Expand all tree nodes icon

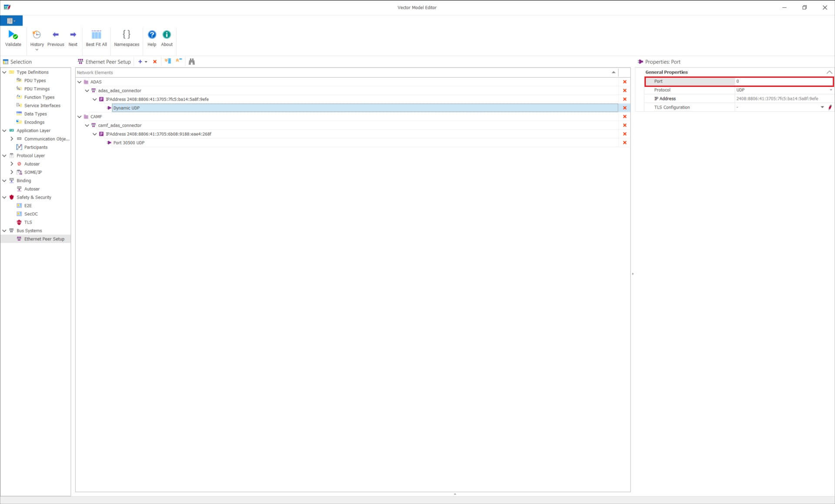(x=168, y=61)
